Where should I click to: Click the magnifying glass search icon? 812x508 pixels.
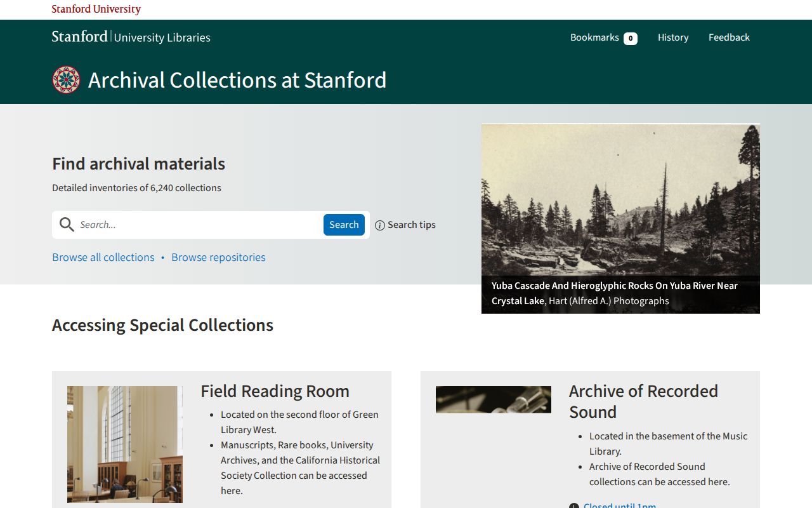[67, 224]
